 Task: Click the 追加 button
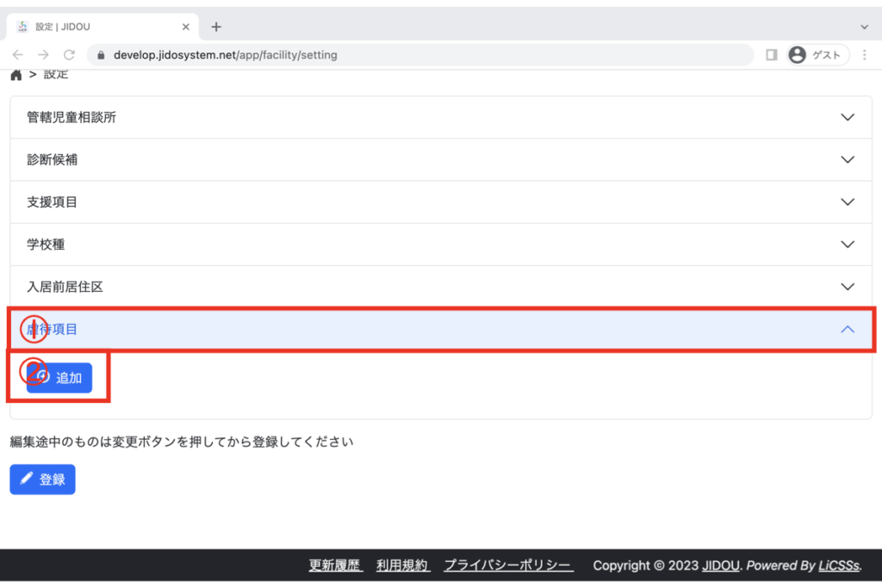point(59,378)
